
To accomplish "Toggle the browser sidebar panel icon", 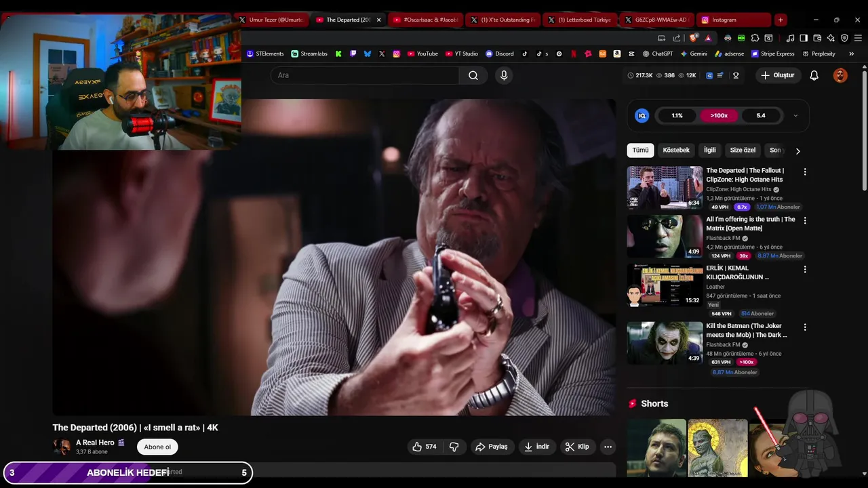I will [804, 38].
